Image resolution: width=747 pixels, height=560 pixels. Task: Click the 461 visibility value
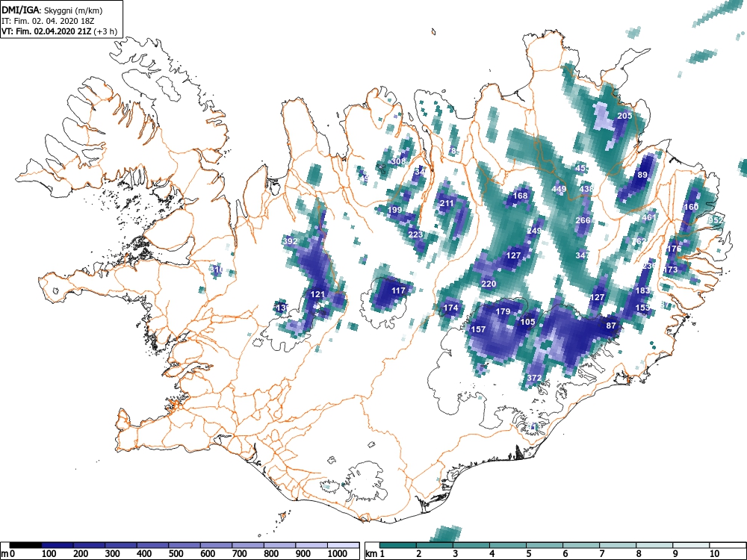(649, 217)
